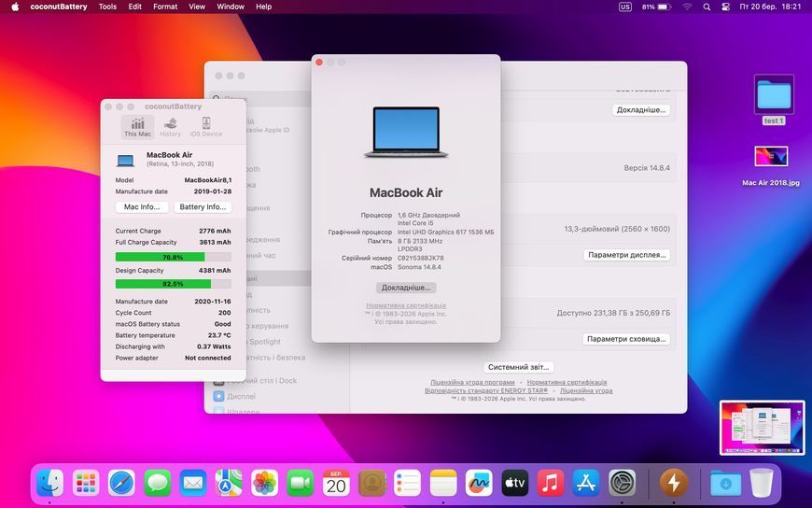Open the Help menu

click(x=263, y=7)
